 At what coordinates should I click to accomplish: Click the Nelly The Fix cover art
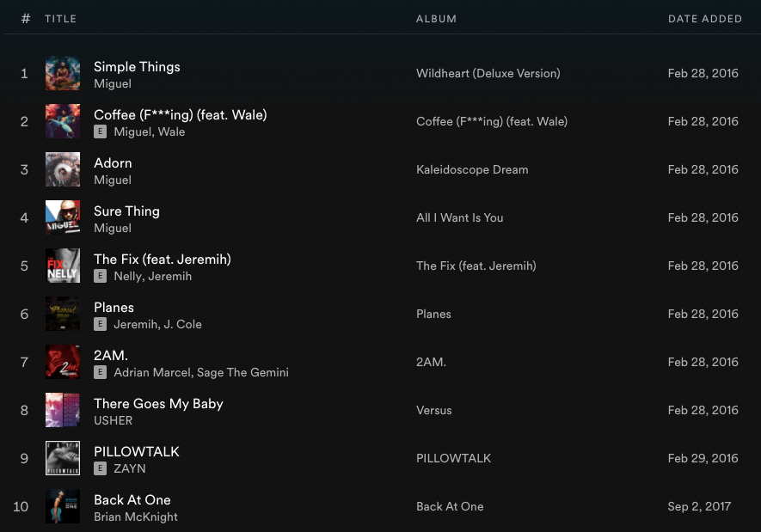point(63,266)
